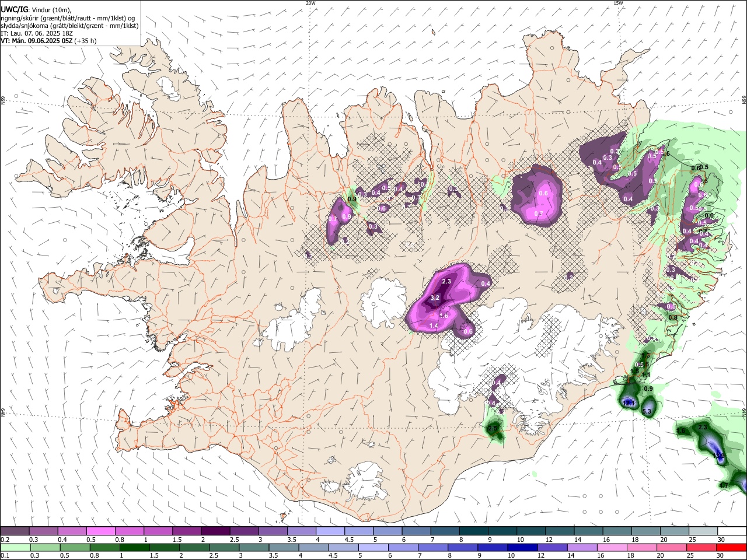Click the bright pink 0.5 snow legend swatch
The width and height of the screenshot is (747, 560).
point(100,531)
